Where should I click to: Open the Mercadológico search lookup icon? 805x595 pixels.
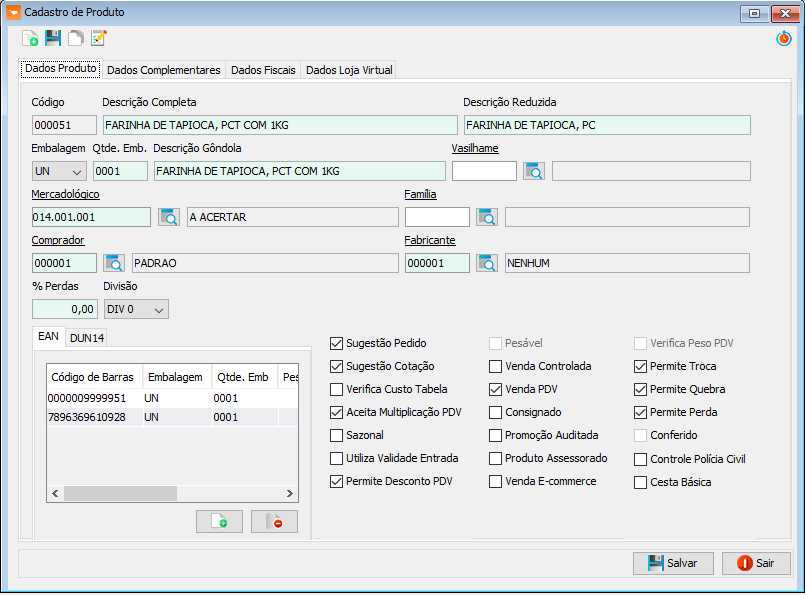(169, 217)
